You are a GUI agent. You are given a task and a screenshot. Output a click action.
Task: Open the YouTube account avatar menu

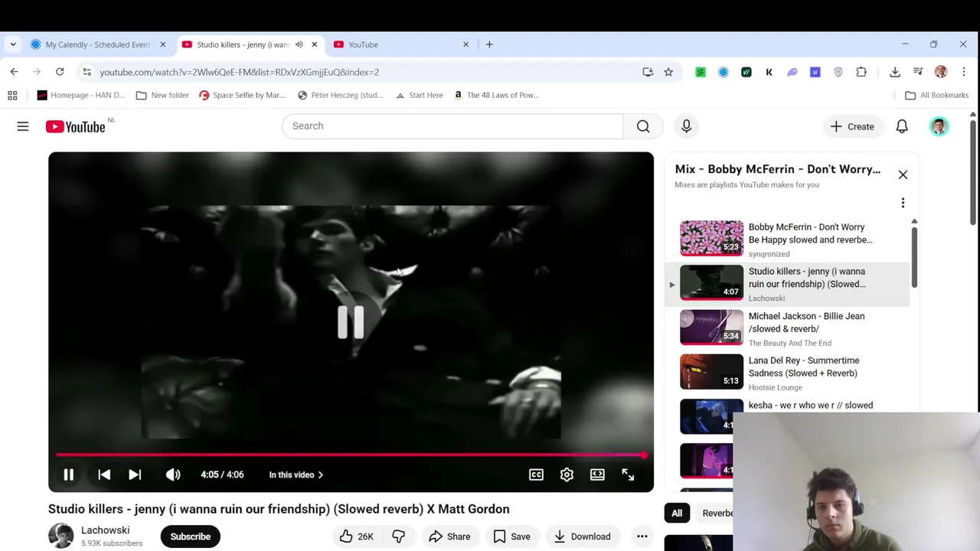[939, 126]
